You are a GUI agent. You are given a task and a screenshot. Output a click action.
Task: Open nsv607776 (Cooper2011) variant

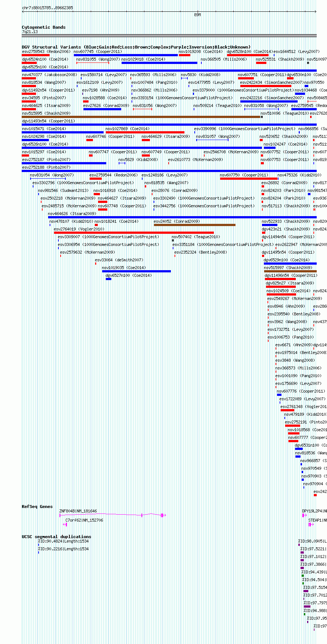(301, 391)
